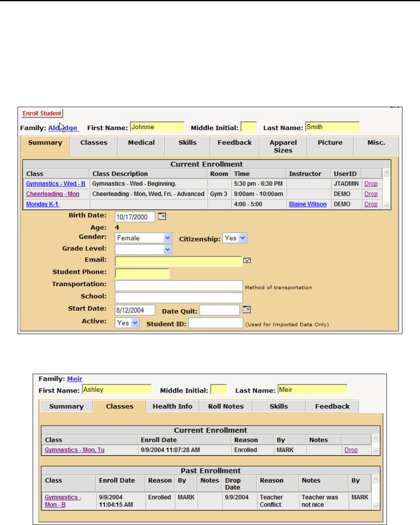Viewport: 420px width, 525px height.
Task: Select Classes tab in Ashley Meir form
Action: tap(120, 406)
